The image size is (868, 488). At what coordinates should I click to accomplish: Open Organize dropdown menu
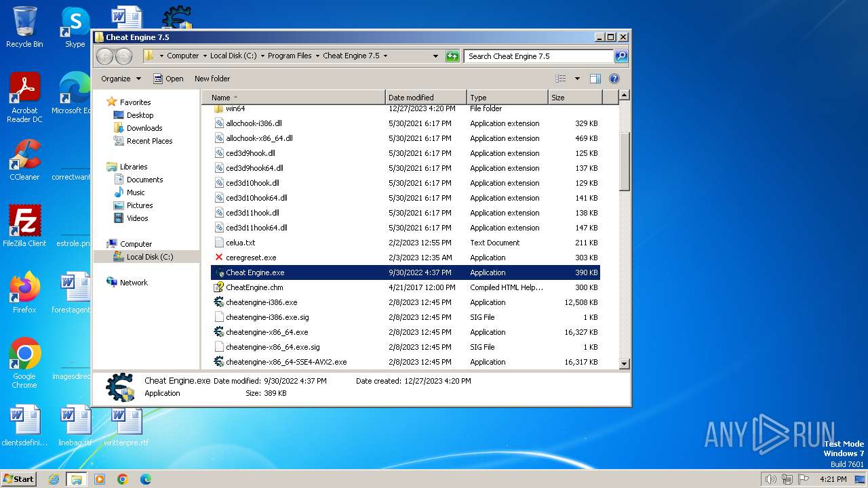(121, 79)
